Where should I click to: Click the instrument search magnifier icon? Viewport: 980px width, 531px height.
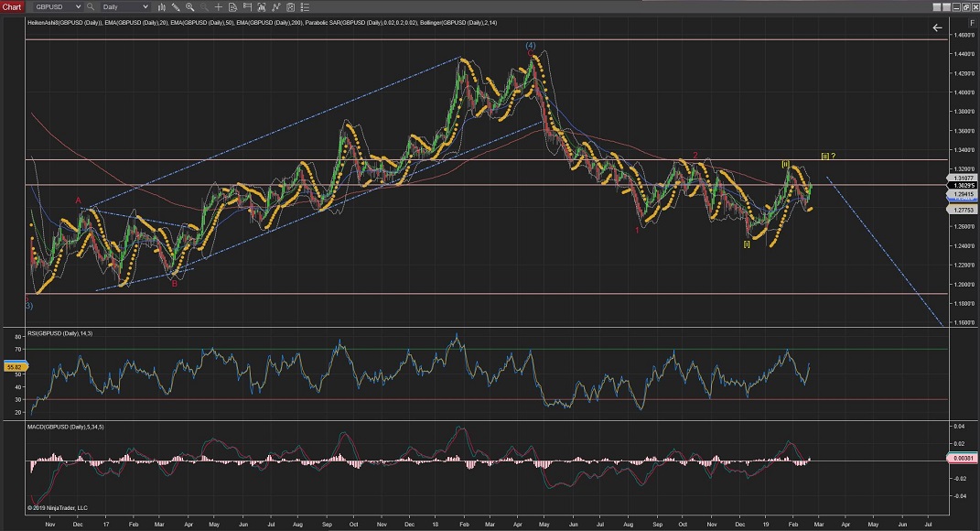91,6
